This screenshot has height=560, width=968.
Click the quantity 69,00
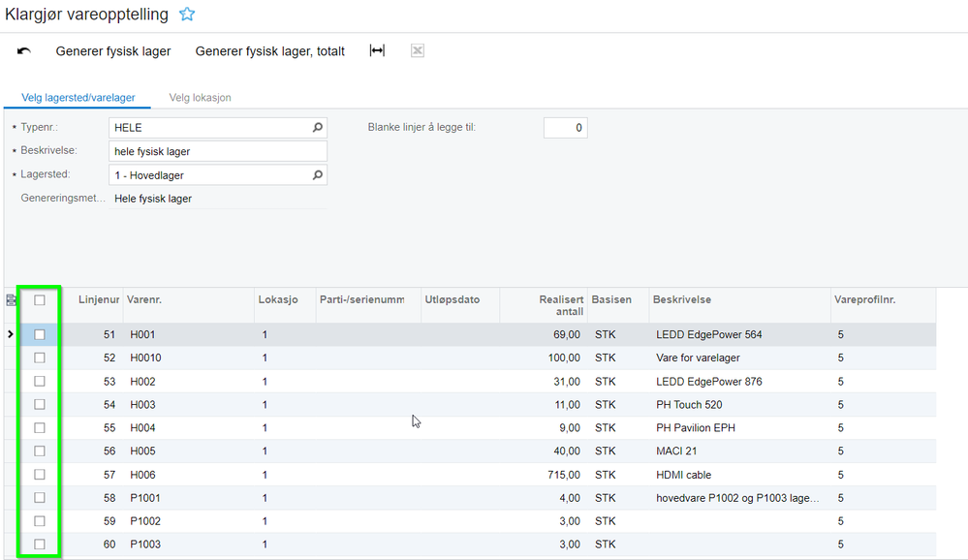(x=567, y=334)
